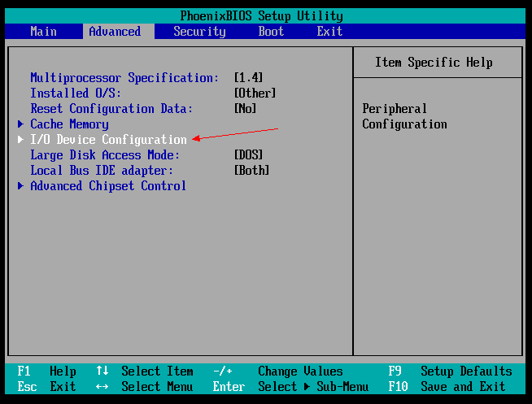Image resolution: width=532 pixels, height=404 pixels.
Task: Open the Cache Memory sub-menu label
Action: [x=70, y=124]
